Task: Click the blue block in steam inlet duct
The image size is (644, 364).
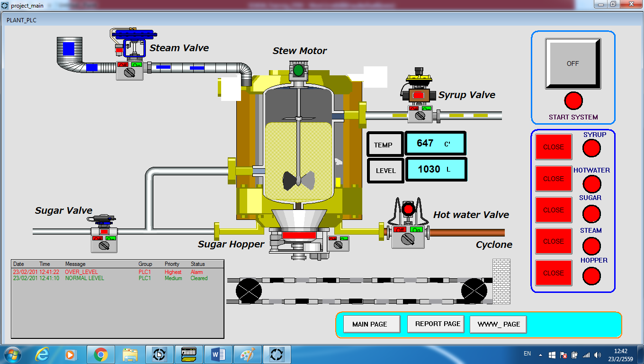Action: [x=69, y=48]
